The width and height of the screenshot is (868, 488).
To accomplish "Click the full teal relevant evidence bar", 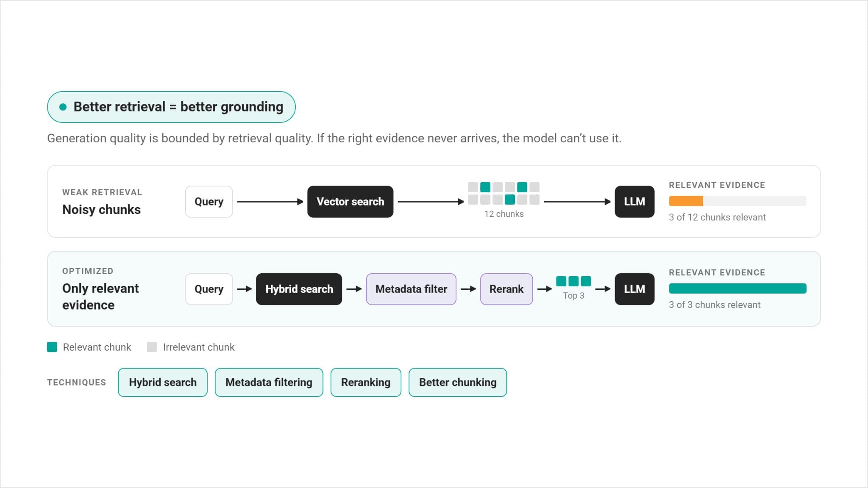I will pos(737,288).
